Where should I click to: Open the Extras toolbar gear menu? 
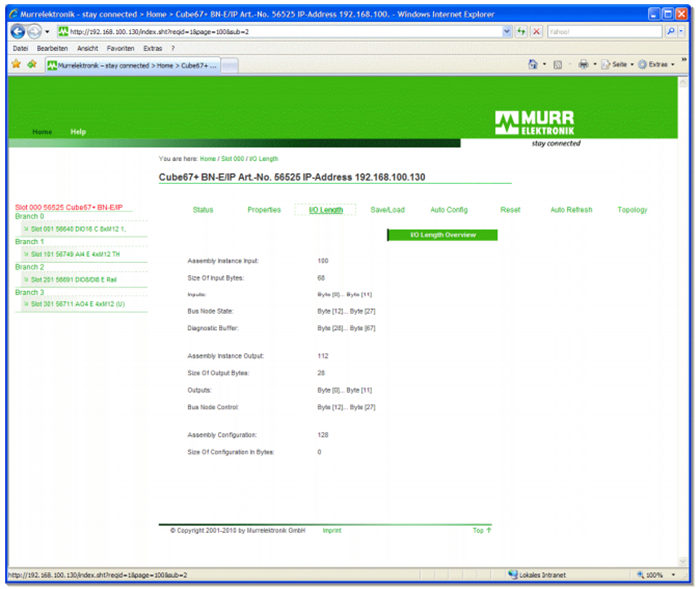(656, 65)
